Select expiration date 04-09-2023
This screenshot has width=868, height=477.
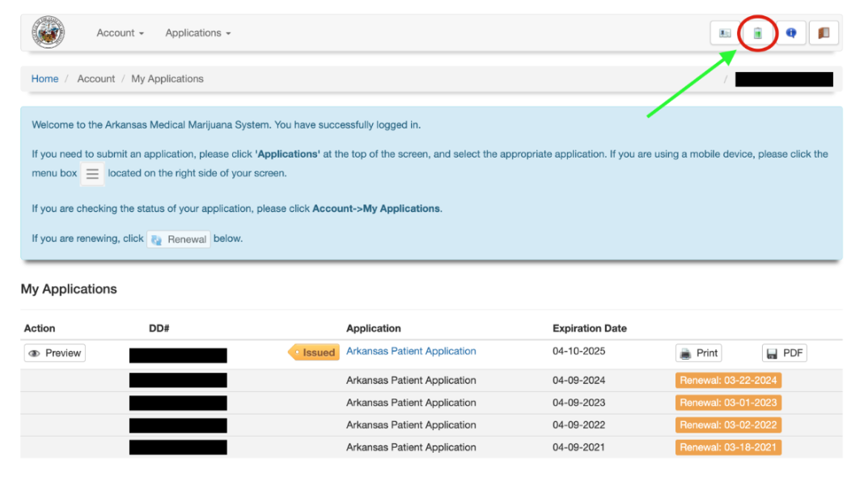click(578, 403)
